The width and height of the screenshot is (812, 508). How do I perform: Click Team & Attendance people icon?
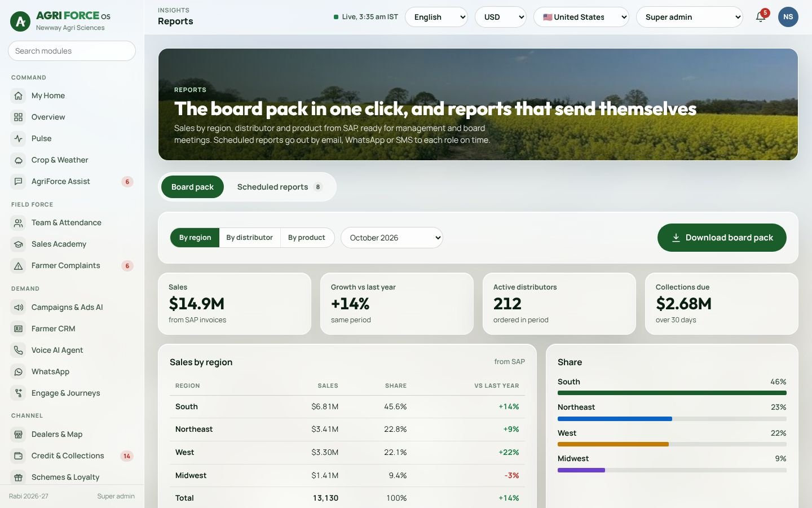click(x=19, y=223)
